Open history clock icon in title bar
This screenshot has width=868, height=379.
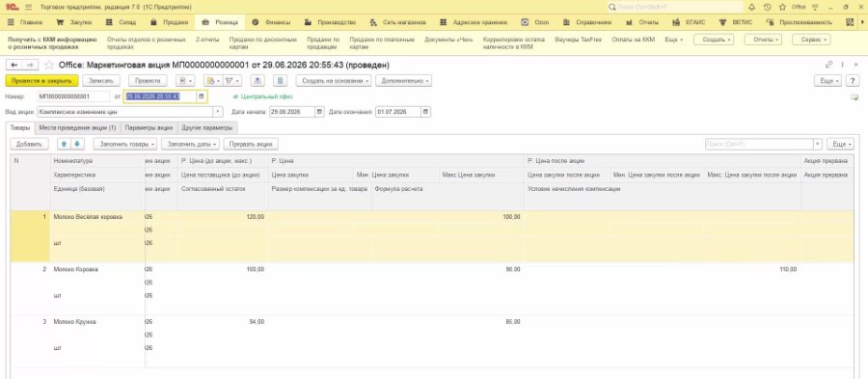coord(767,7)
